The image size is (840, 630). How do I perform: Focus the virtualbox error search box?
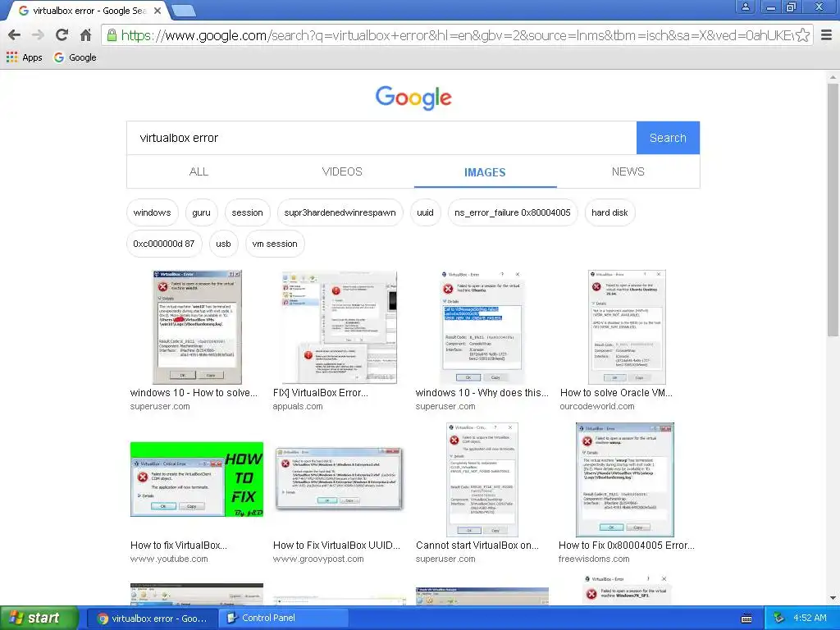(x=381, y=138)
